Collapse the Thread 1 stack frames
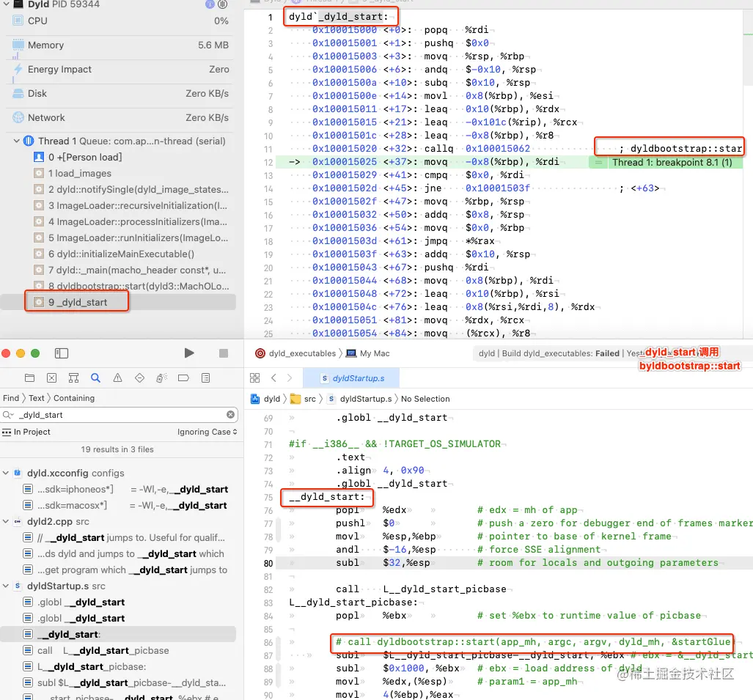Image resolution: width=753 pixels, height=700 pixels. click(16, 141)
